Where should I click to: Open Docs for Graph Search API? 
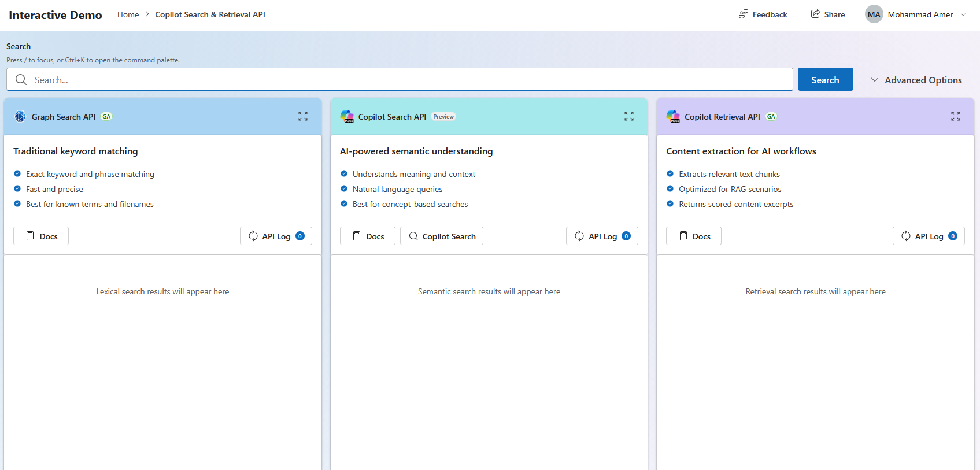(x=41, y=236)
